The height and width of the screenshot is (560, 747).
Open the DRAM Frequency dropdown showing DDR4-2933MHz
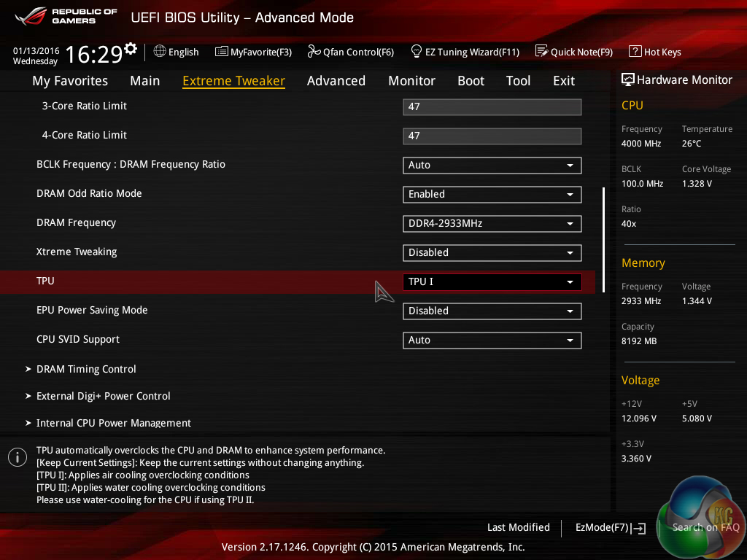(x=492, y=223)
